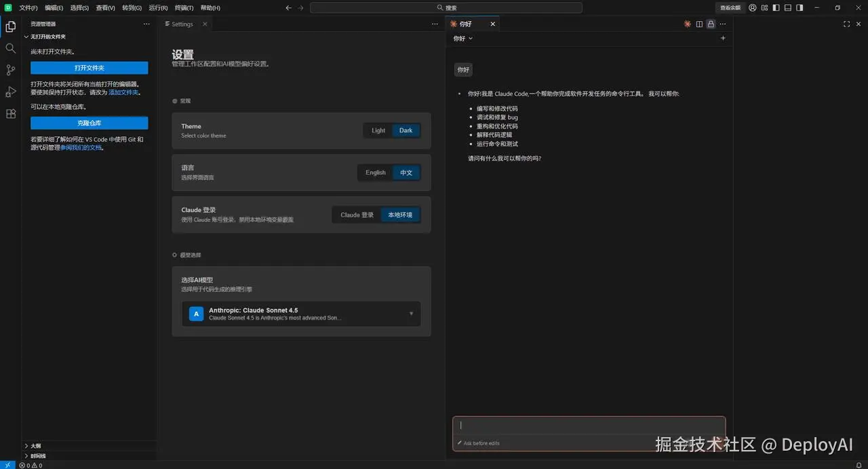The height and width of the screenshot is (469, 868).
Task: Select the Light theme option
Action: [x=378, y=131]
